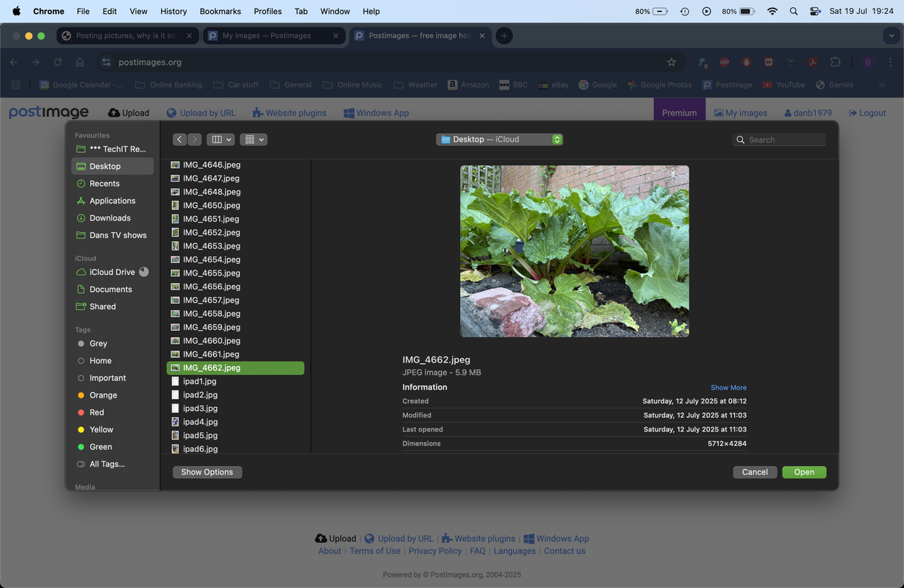Go back with the dialog's back chevron
The height and width of the screenshot is (588, 904).
click(179, 140)
